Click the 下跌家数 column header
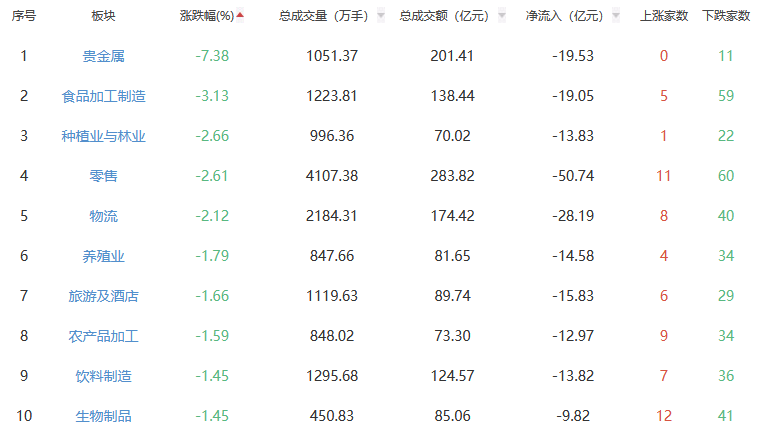This screenshot has height=432, width=762. [725, 16]
